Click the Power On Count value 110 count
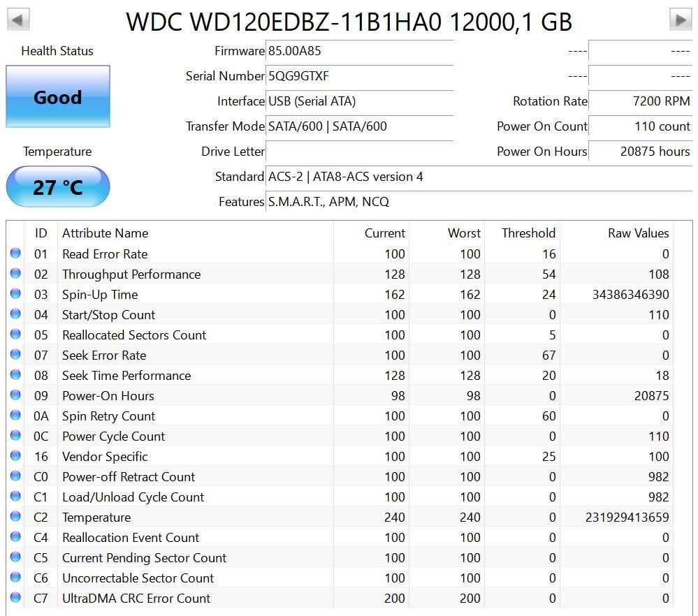 pyautogui.click(x=641, y=126)
